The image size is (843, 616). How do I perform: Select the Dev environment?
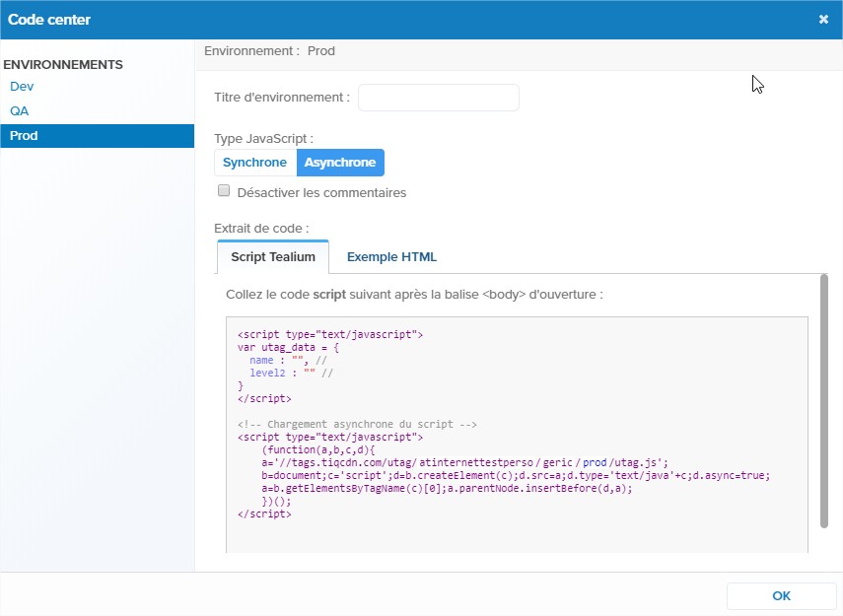click(21, 86)
